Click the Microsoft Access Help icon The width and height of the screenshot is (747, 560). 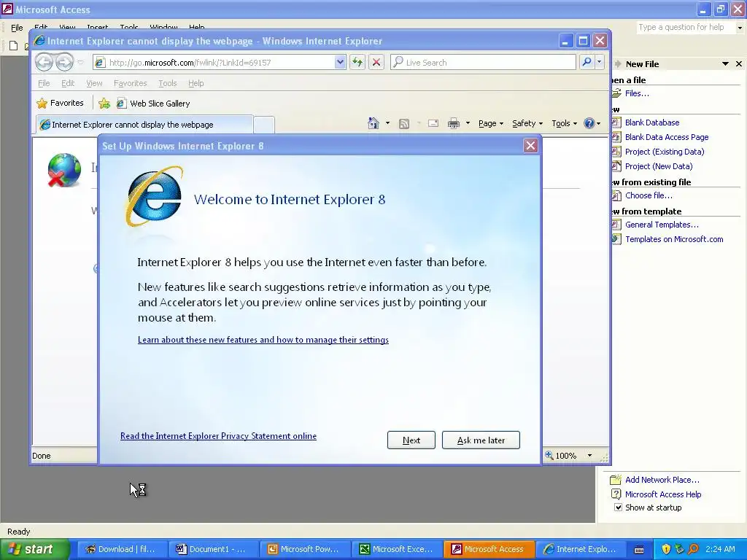tap(616, 494)
